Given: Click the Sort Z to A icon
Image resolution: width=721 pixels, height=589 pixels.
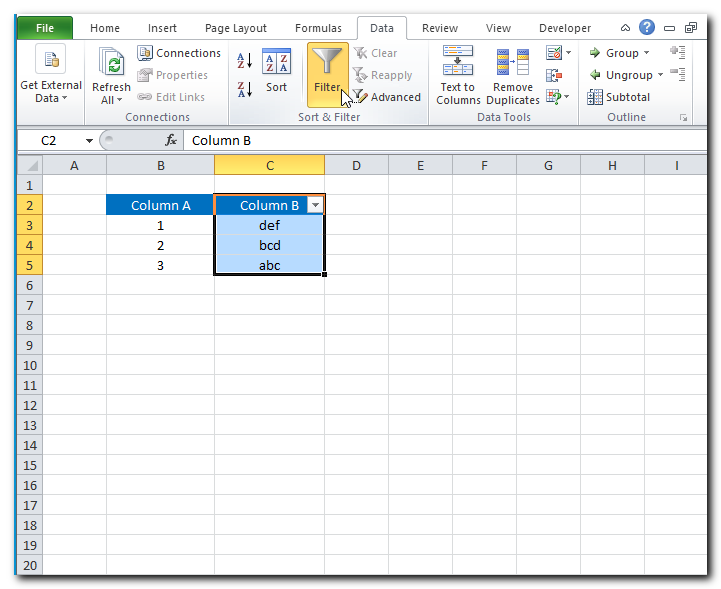Looking at the screenshot, I should pos(245,89).
